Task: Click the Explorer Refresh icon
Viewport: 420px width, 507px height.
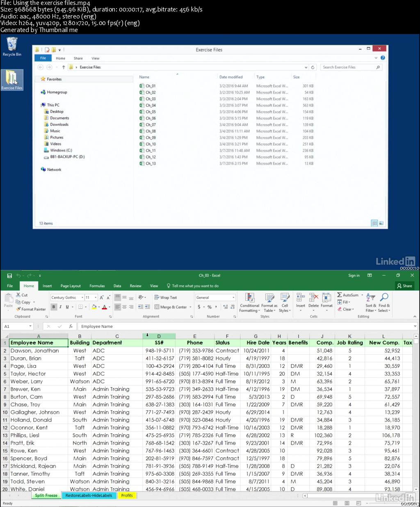Action: coord(313,67)
